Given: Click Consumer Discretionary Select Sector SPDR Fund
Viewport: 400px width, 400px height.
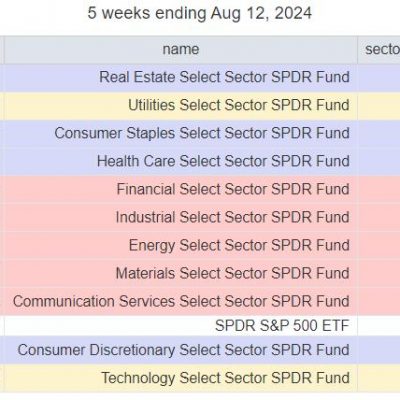Looking at the screenshot, I should coord(181,350).
